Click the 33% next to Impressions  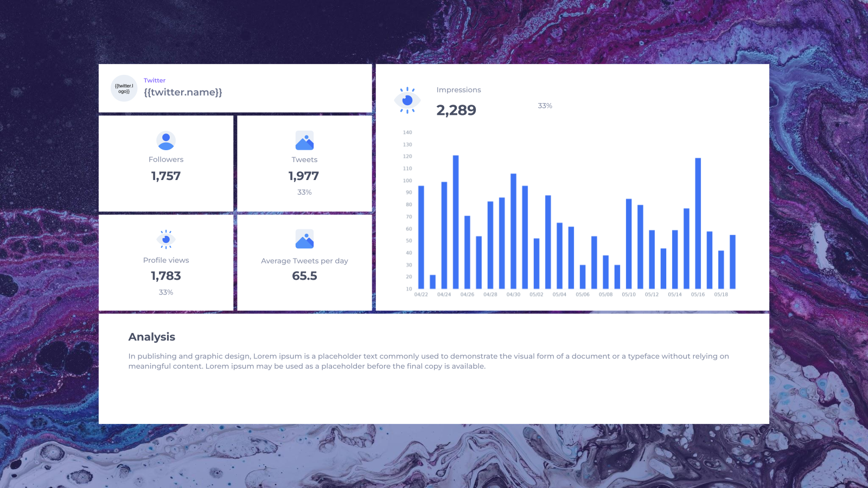pyautogui.click(x=545, y=106)
